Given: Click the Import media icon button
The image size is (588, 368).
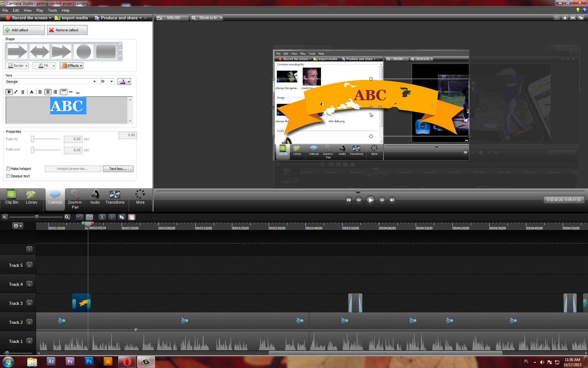Looking at the screenshot, I should 71,18.
